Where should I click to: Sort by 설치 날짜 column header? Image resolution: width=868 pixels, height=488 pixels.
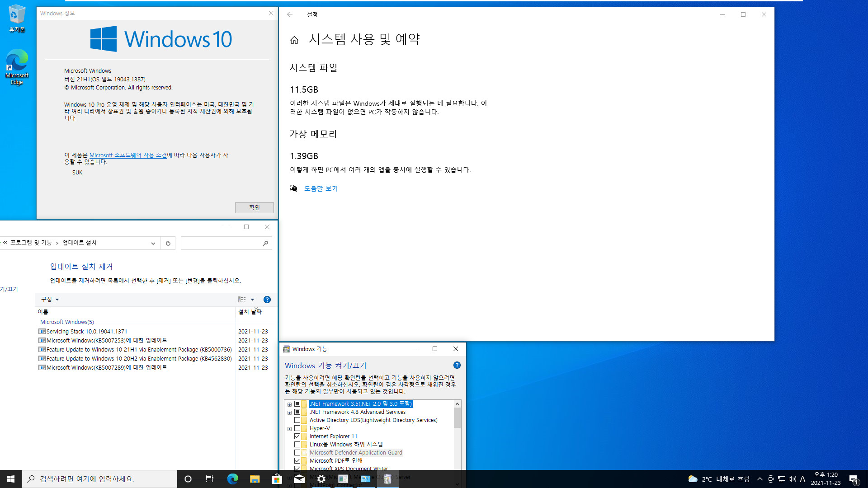click(255, 312)
